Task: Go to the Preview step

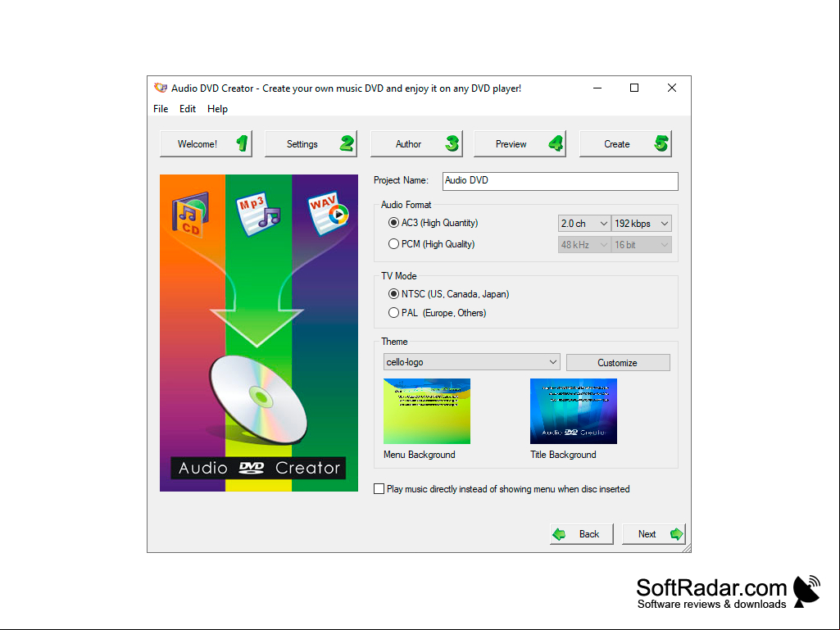Action: tap(520, 143)
